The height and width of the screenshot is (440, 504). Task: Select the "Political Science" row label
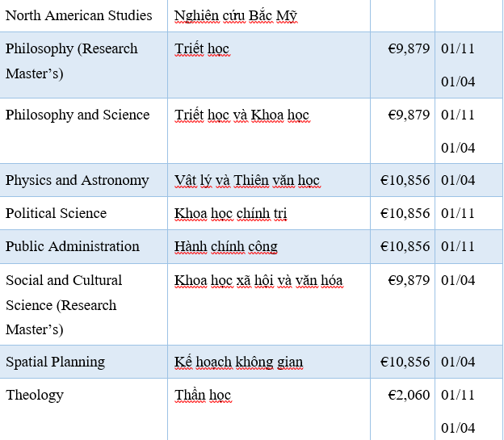(x=56, y=213)
